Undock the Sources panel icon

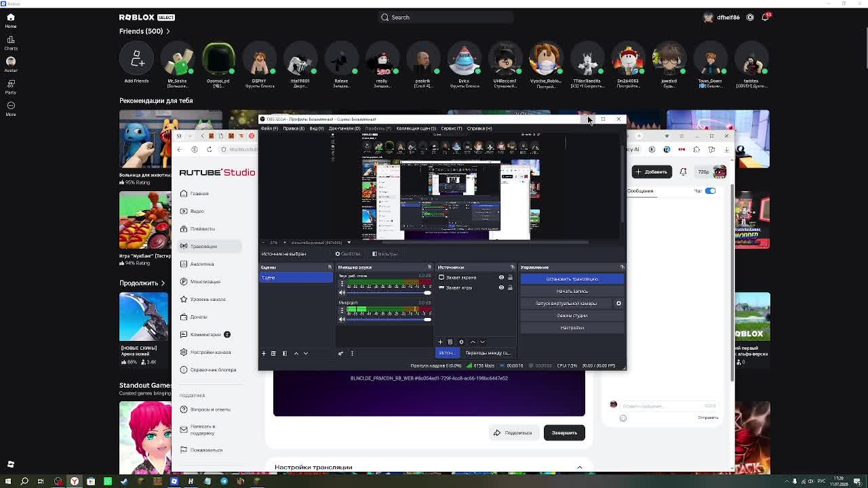(x=512, y=267)
